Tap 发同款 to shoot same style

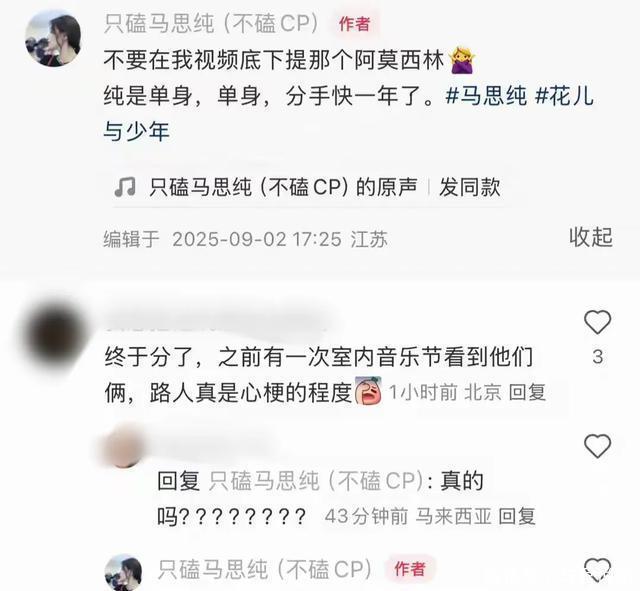pyautogui.click(x=470, y=187)
